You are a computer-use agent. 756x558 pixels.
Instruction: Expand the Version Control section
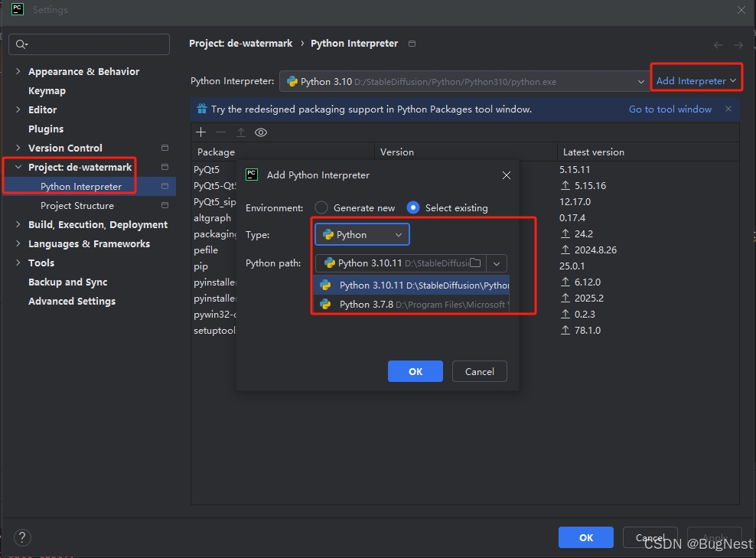18,148
